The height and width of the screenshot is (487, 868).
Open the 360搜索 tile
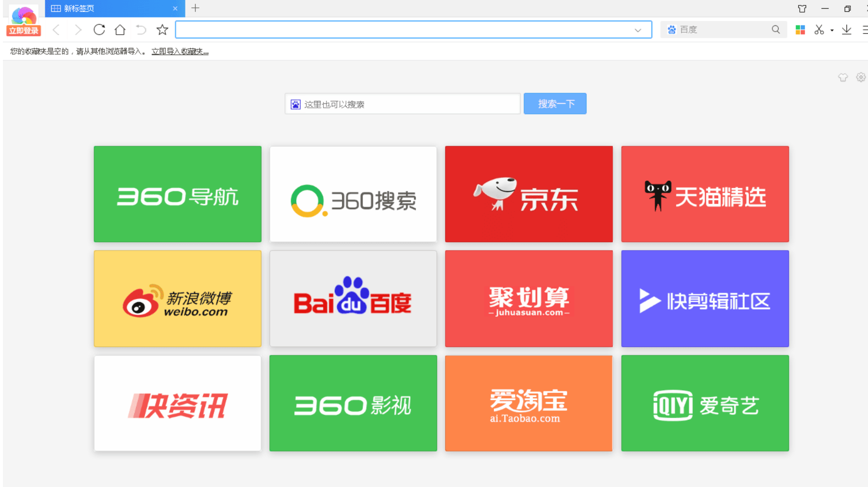353,194
